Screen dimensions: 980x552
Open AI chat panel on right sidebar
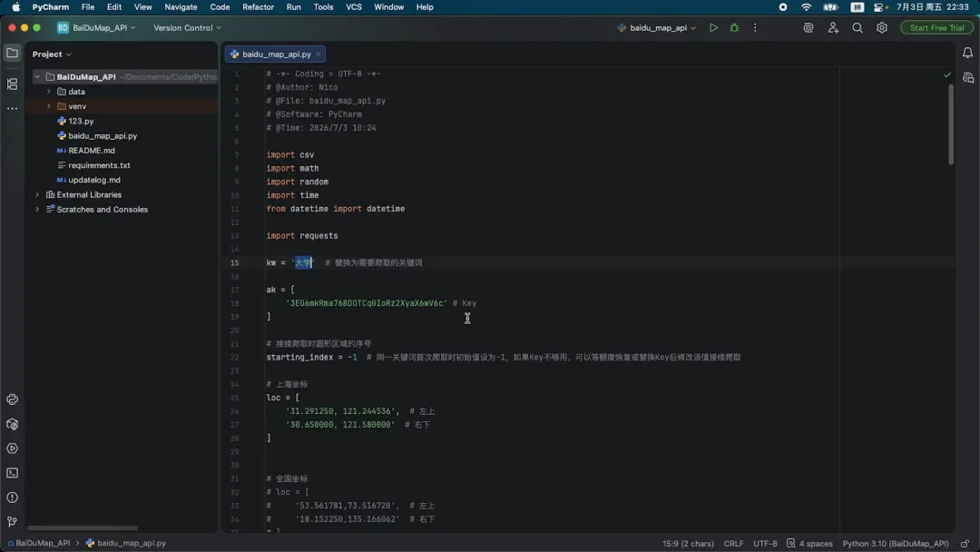[x=967, y=78]
